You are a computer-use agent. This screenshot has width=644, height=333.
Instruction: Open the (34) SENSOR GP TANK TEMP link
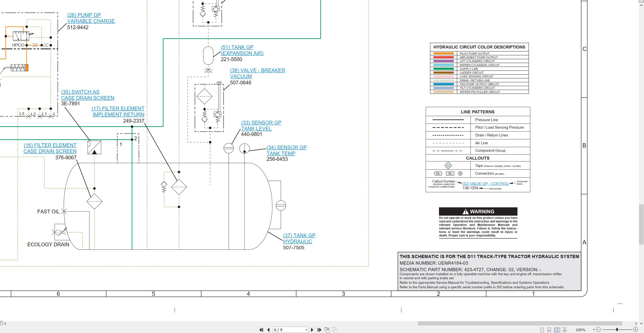[287, 151]
